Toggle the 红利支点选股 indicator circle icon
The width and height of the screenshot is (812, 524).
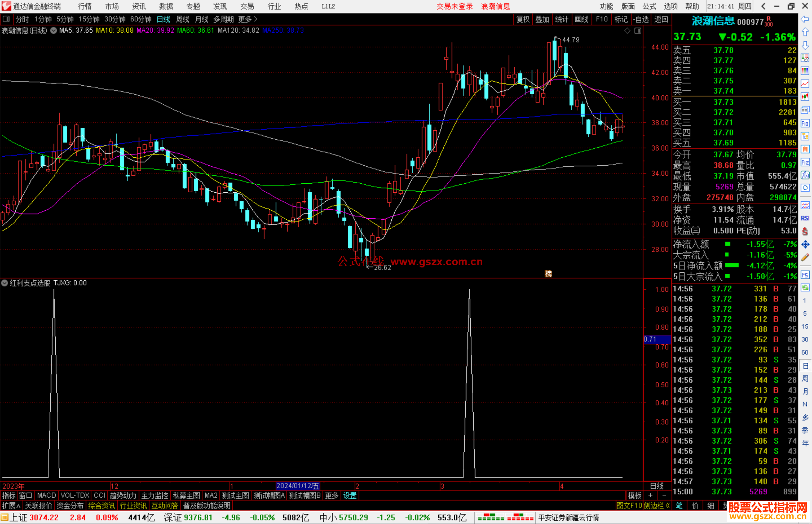[x=5, y=283]
